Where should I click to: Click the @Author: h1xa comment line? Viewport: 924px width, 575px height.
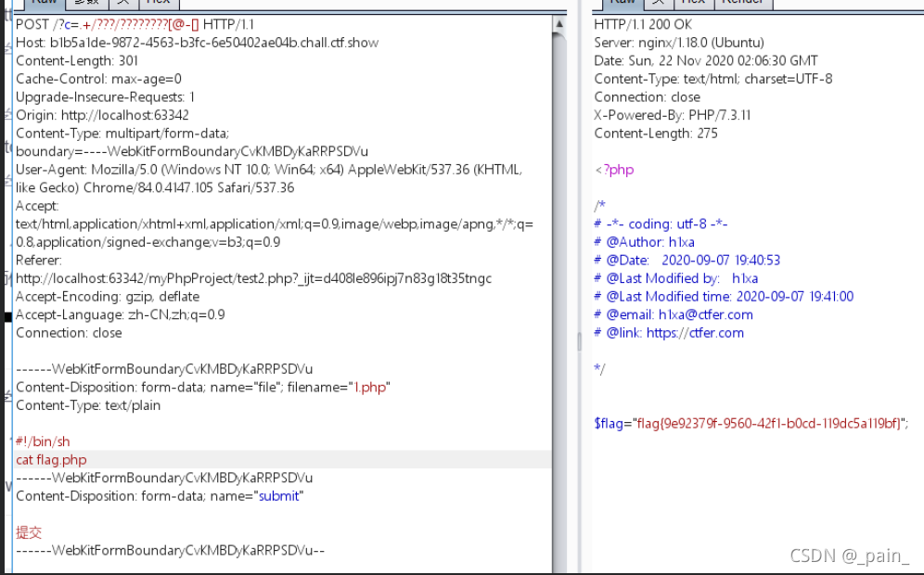644,242
